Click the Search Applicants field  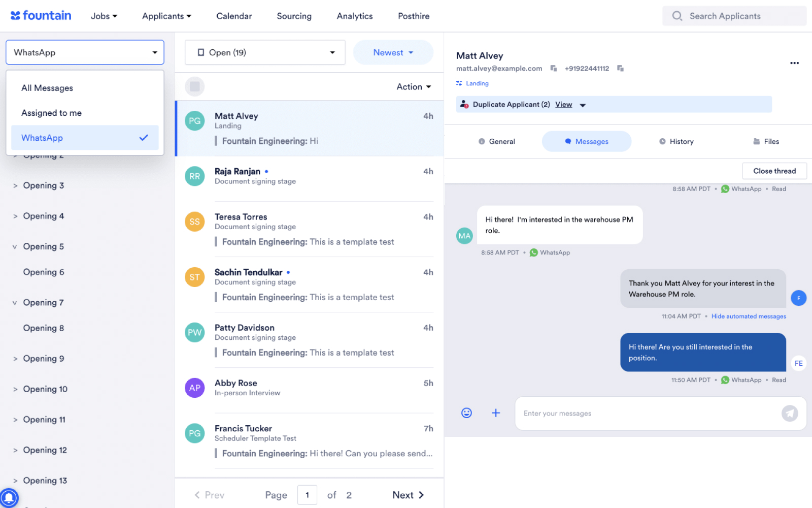(734, 16)
